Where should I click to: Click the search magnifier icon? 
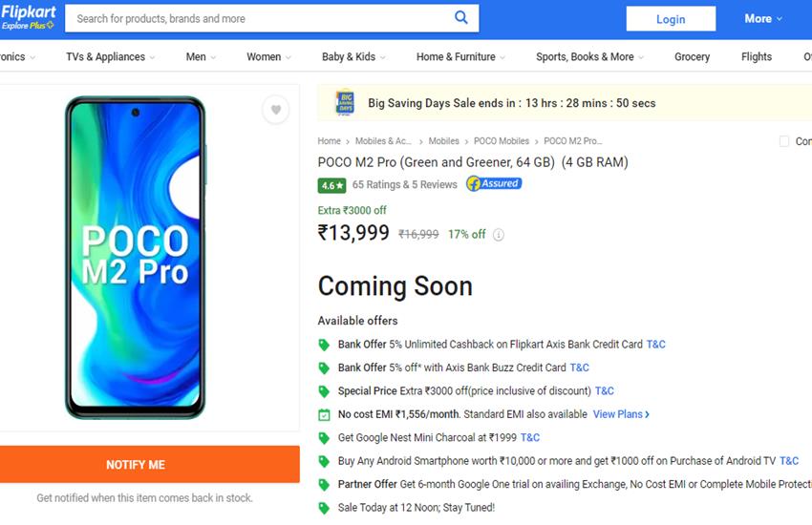pyautogui.click(x=460, y=17)
